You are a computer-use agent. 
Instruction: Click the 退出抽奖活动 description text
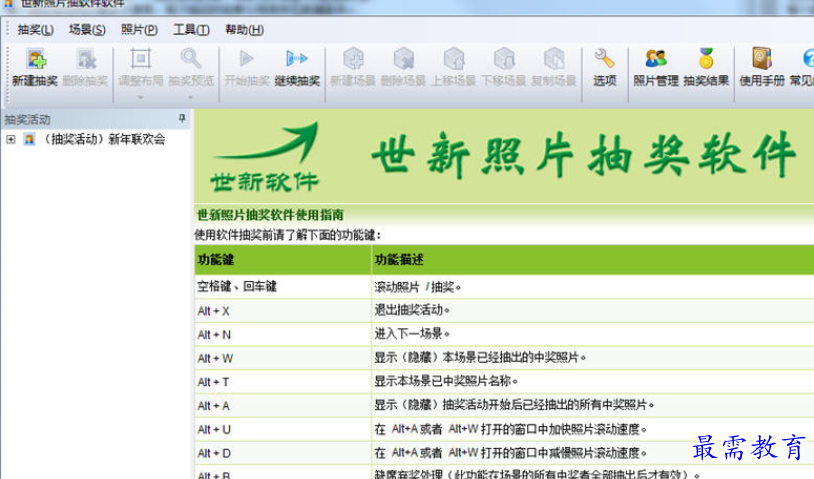pyautogui.click(x=412, y=310)
